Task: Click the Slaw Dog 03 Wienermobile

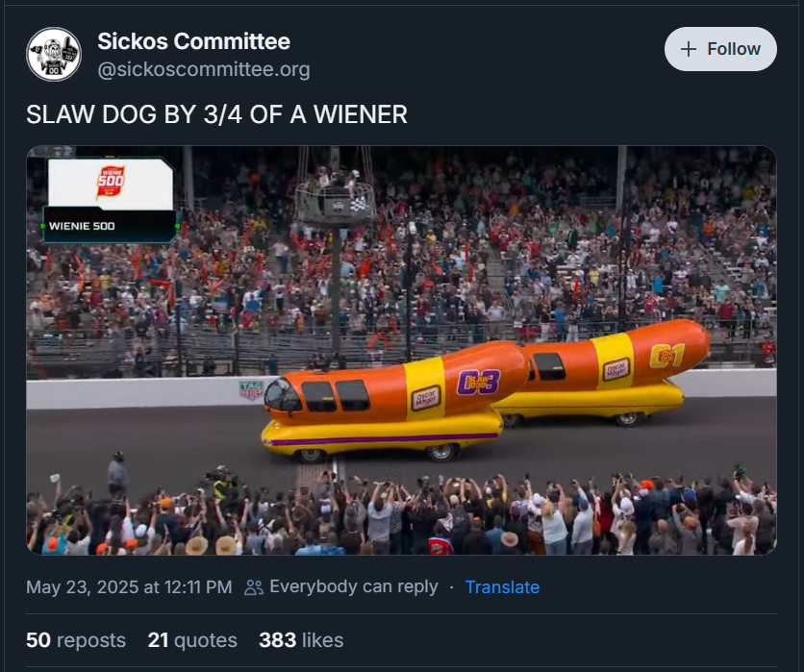Action: [395, 403]
